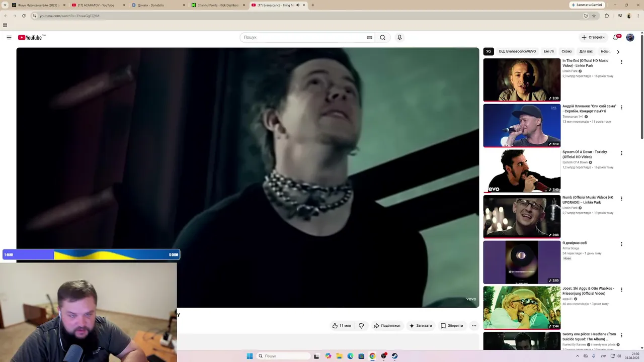Bookmark this page with the star

click(x=594, y=16)
